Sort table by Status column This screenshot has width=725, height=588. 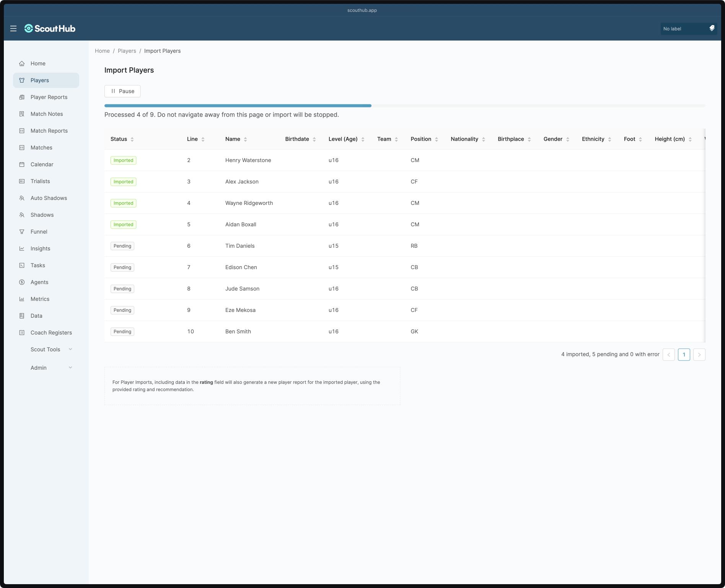132,139
